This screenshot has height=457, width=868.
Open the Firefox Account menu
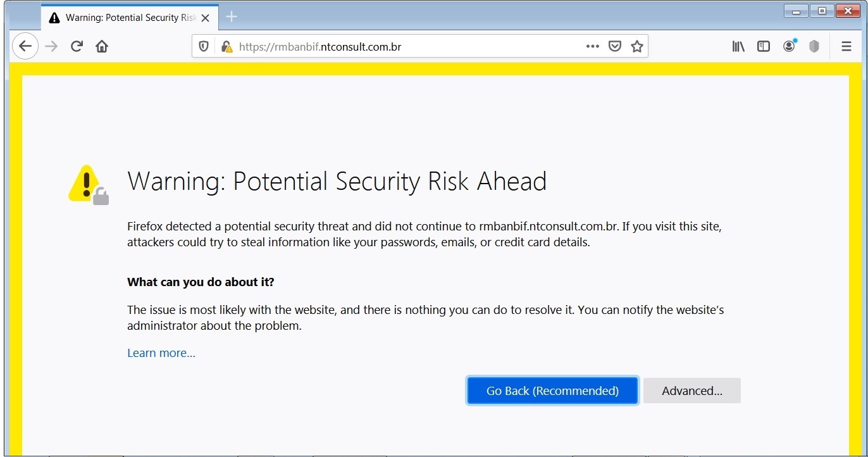789,46
